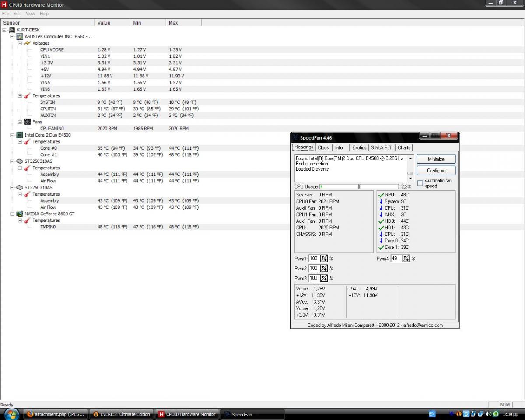
Task: Click the SpeedFan taskbar button
Action: coord(252,414)
